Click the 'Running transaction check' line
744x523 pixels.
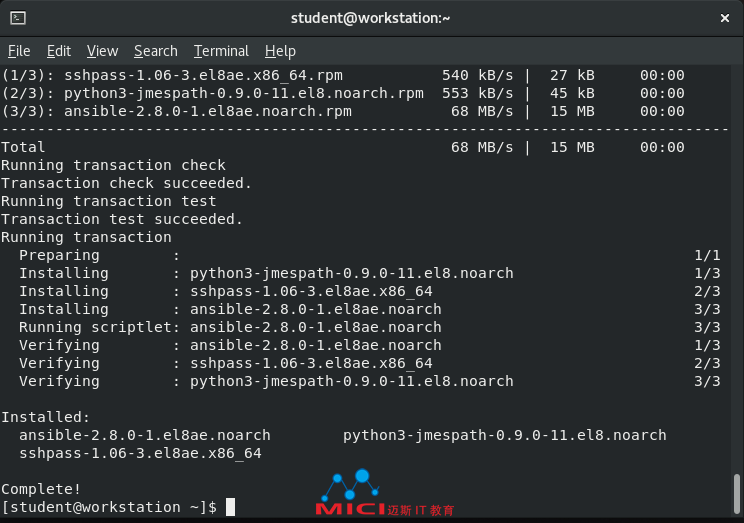point(113,165)
